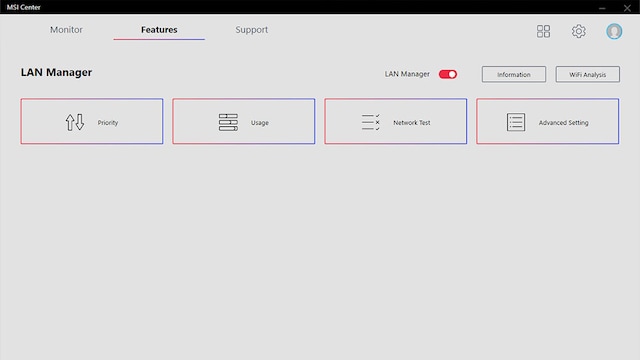
Task: Click the LAN Manager toggle label
Action: pos(407,74)
